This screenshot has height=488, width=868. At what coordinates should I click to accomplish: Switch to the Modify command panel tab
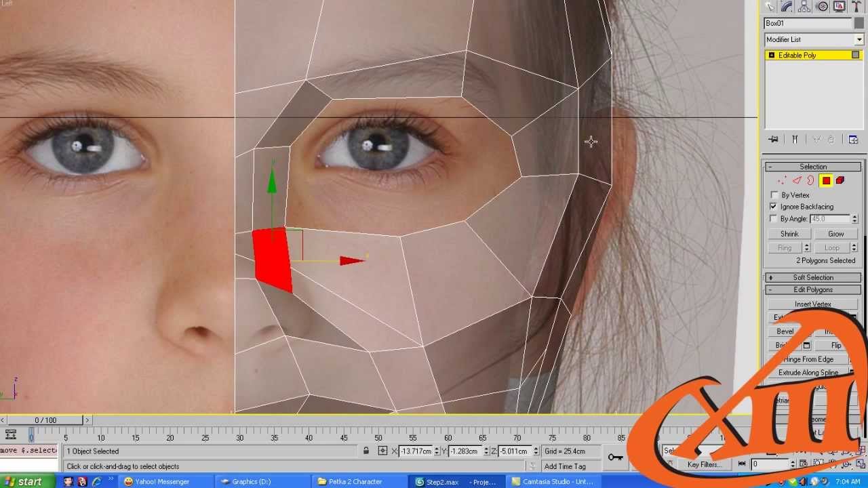[787, 6]
